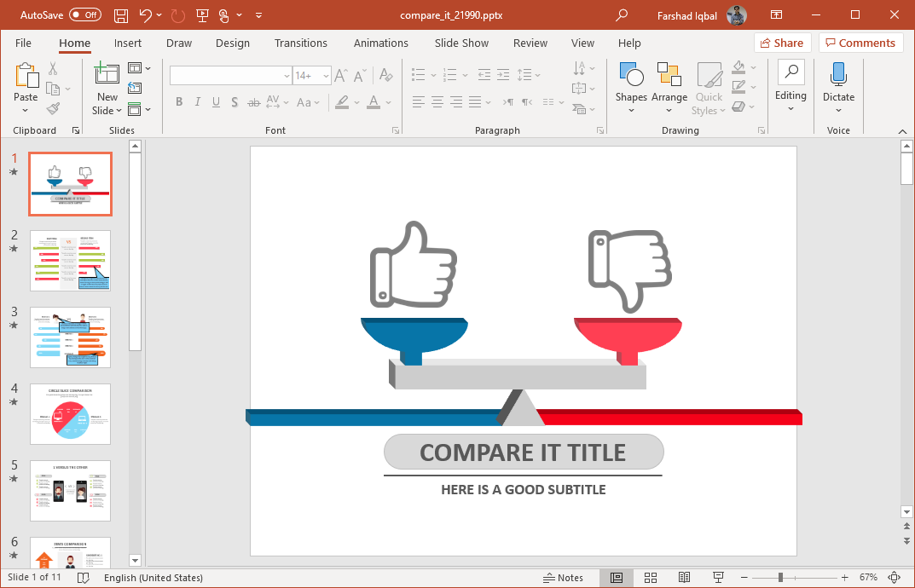Open the Comments pane
The height and width of the screenshot is (588, 915).
[860, 43]
